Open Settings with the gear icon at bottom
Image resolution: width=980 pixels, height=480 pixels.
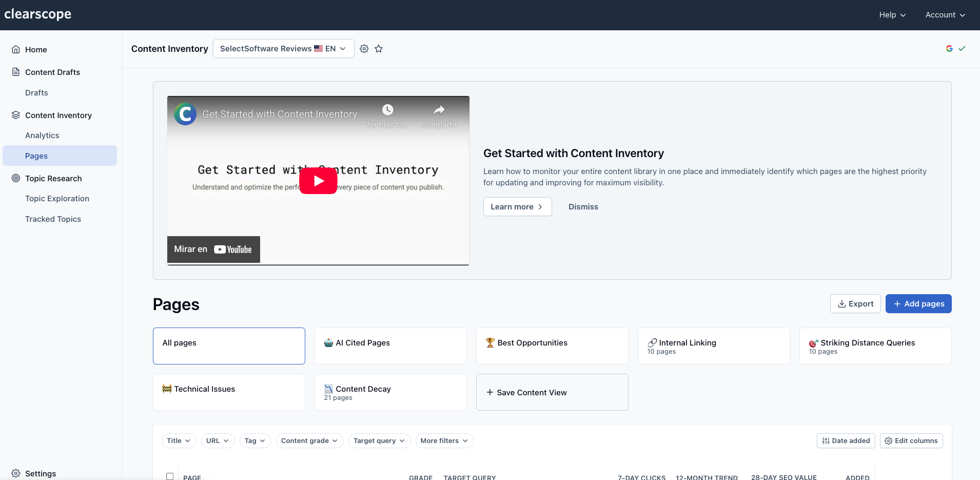click(x=15, y=473)
